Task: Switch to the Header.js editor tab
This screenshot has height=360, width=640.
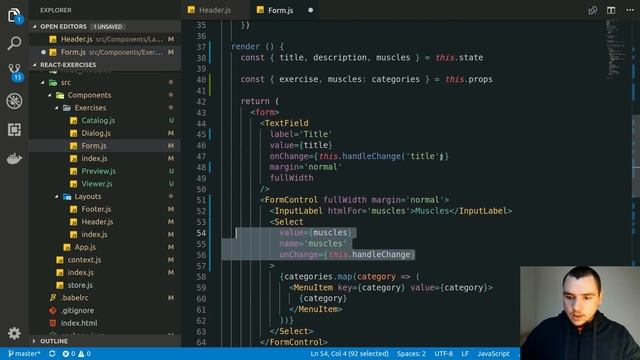Action: point(215,10)
